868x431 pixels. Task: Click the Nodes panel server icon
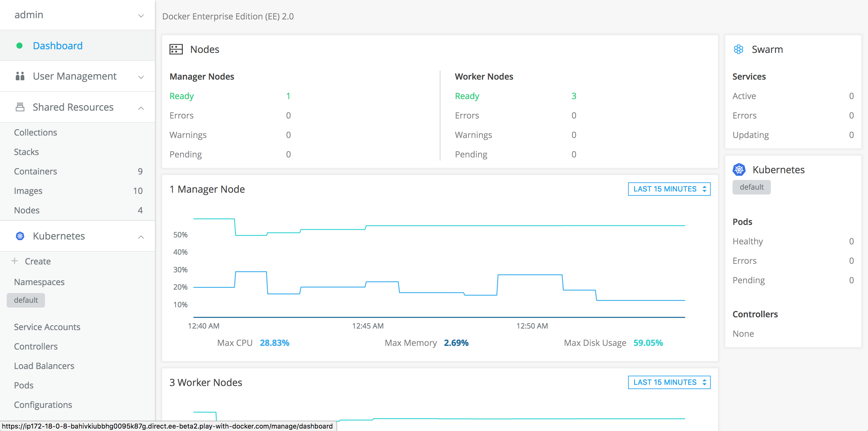click(176, 49)
